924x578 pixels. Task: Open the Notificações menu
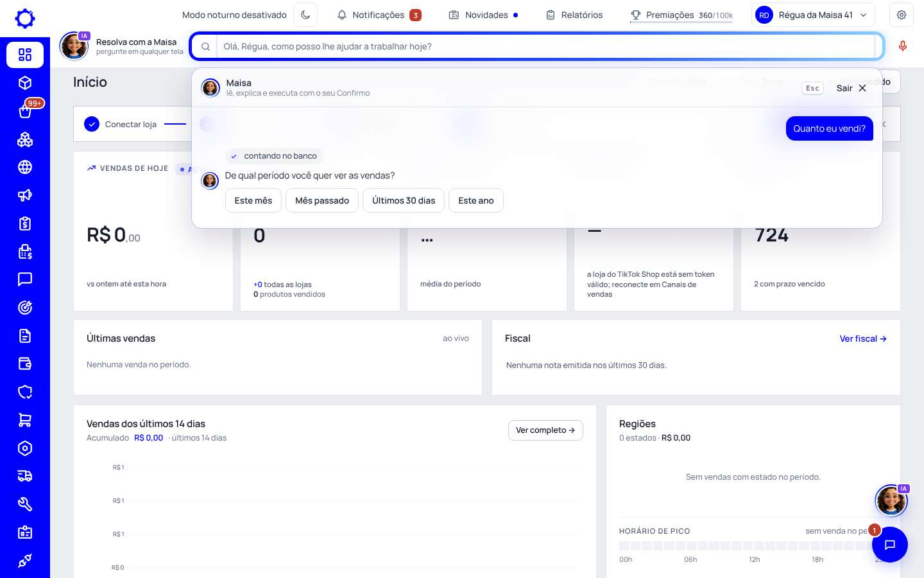coord(379,15)
